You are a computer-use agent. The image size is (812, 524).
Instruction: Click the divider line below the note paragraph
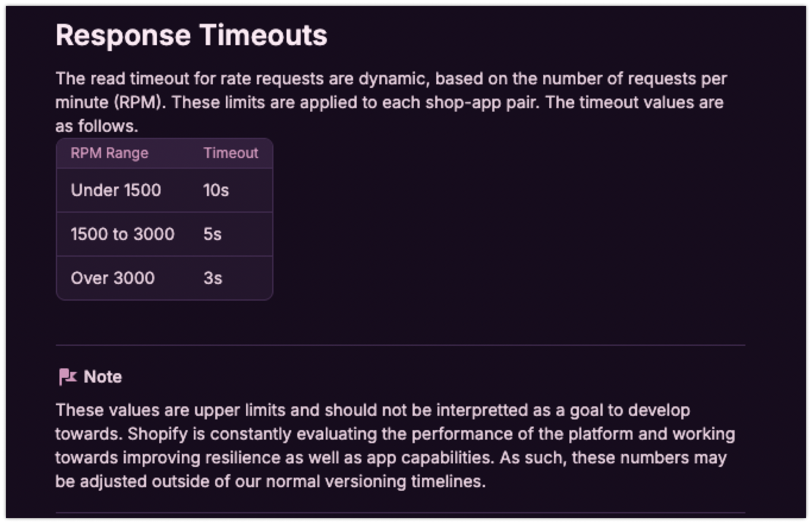400,512
